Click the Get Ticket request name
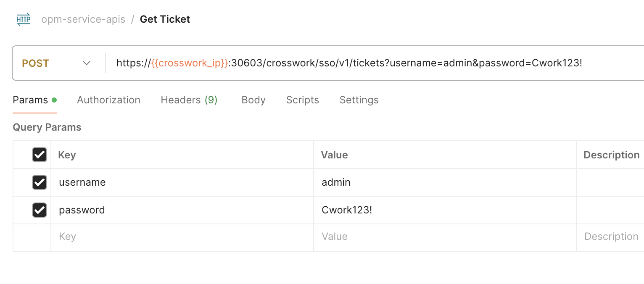Viewport: 644px width, 284px height. click(165, 19)
